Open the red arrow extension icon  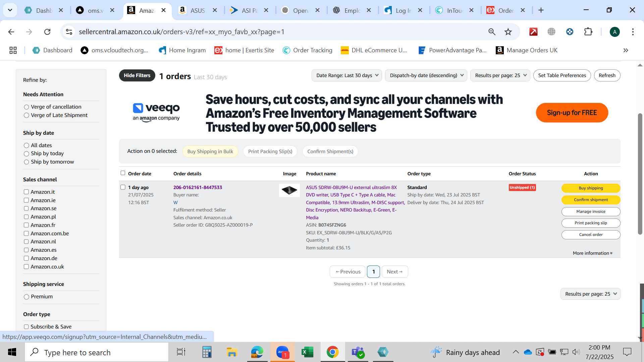(x=533, y=32)
